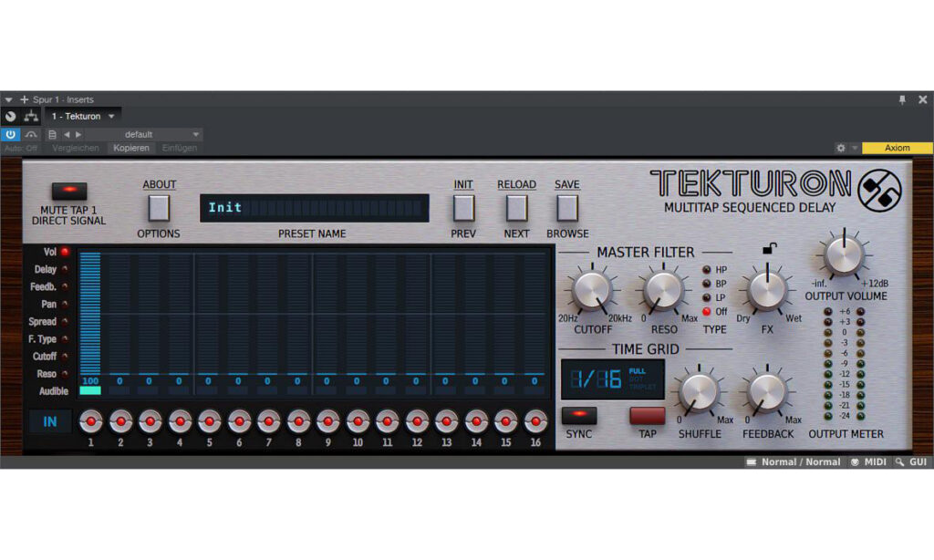Viewport: 934px width, 560px height.
Task: Click the channel editor knob icon
Action: pyautogui.click(x=11, y=116)
